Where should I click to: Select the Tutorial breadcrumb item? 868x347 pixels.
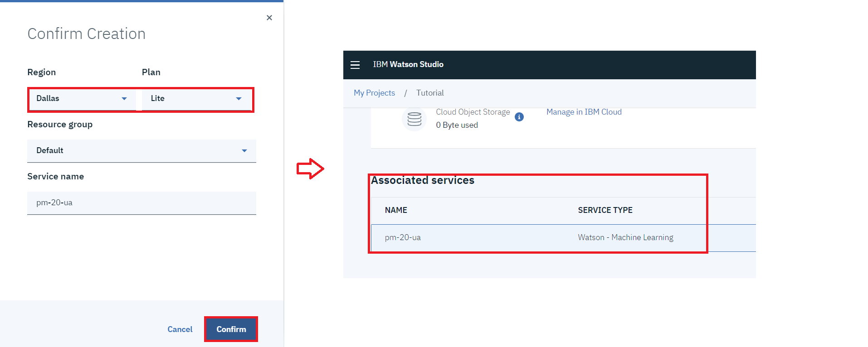point(430,93)
